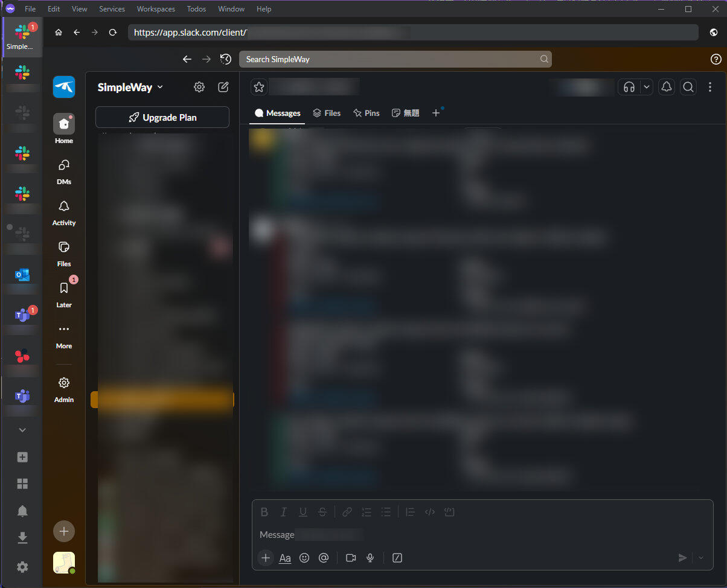The width and height of the screenshot is (727, 588).
Task: Switch to the Pins tab
Action: 367,113
